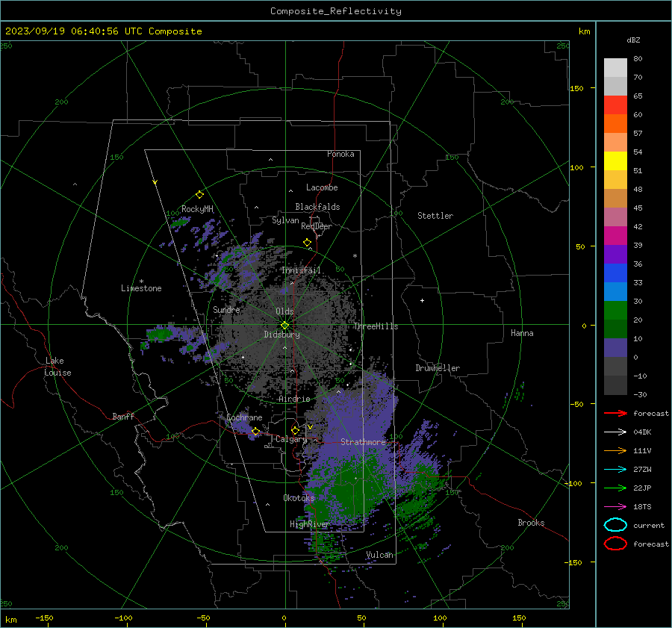Click the red forecast arrow legend icon
Image resolution: width=672 pixels, height=628 pixels.
point(615,413)
